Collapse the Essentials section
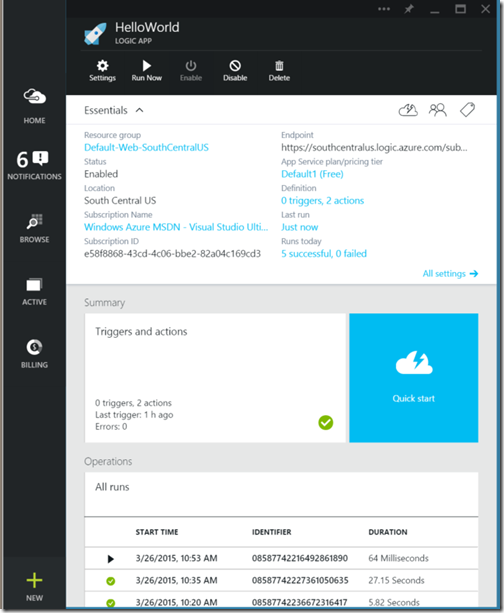Viewport: 504px width, 613px height. point(140,110)
